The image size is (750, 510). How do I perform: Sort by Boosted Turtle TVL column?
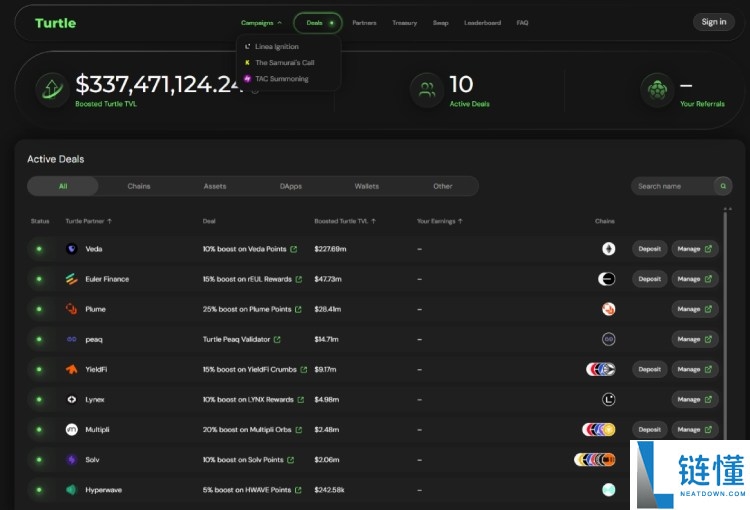coord(345,221)
